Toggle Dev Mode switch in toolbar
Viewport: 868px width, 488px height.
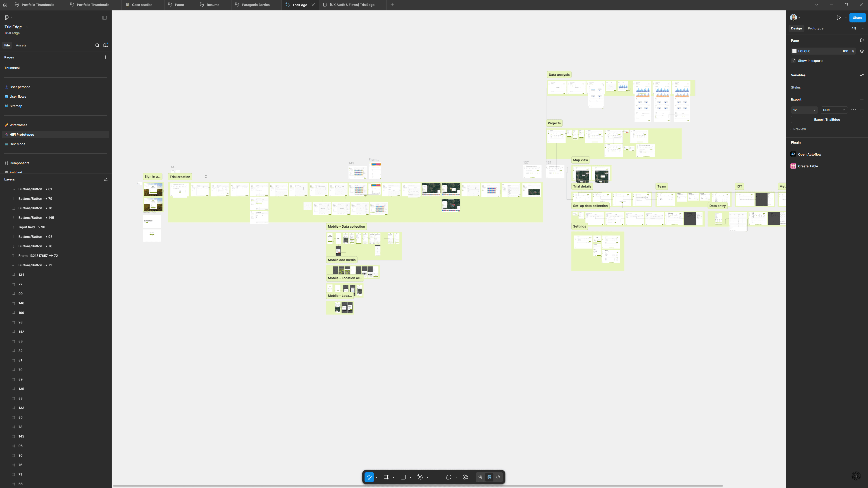point(498,477)
